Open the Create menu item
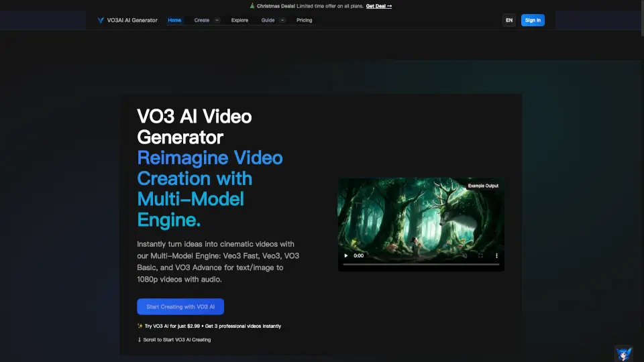 (x=202, y=20)
